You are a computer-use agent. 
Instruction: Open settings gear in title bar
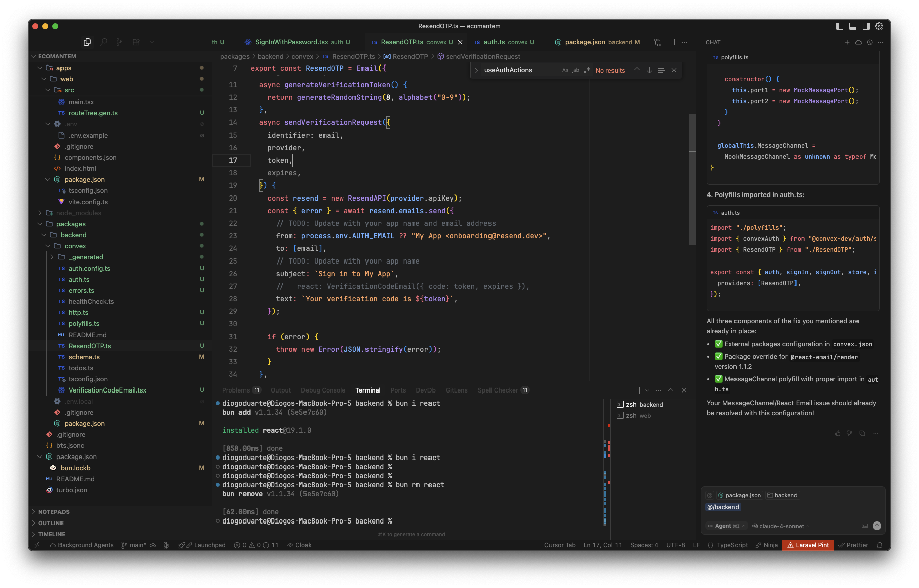(879, 26)
